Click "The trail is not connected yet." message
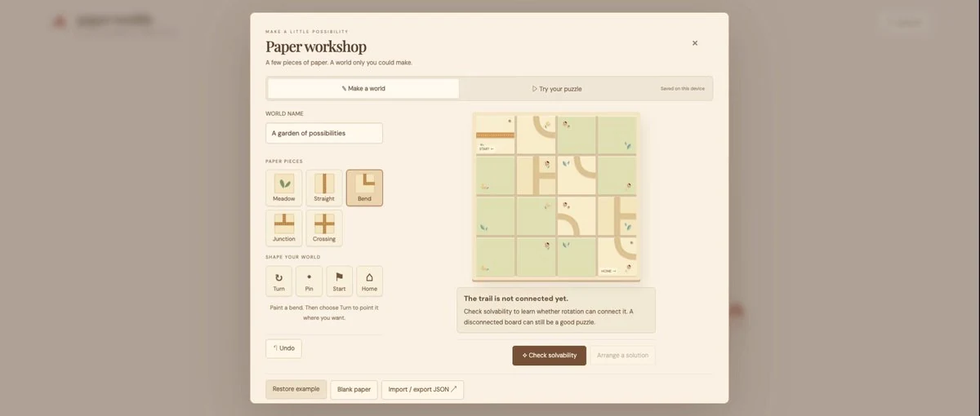 click(x=516, y=299)
